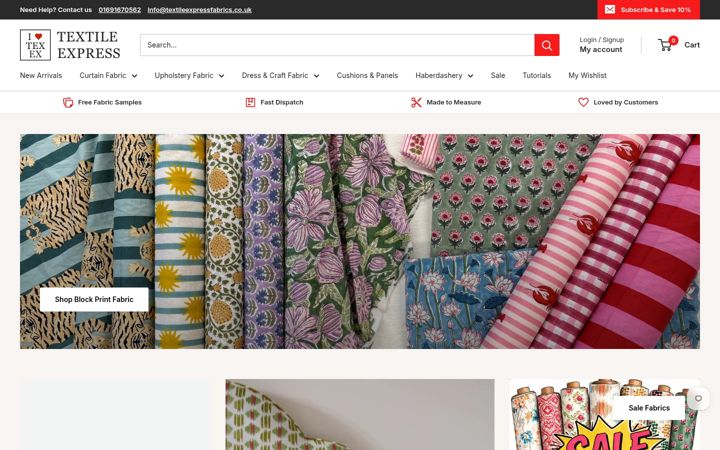Go to Cushions & Panels
The height and width of the screenshot is (450, 720).
click(367, 75)
